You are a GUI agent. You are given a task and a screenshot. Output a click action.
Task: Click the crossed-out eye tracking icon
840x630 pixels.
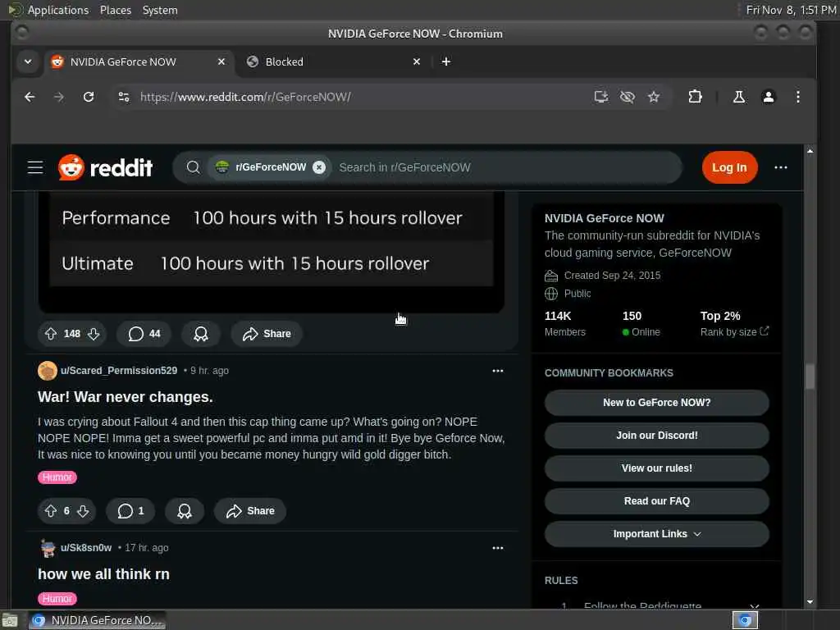(x=628, y=97)
